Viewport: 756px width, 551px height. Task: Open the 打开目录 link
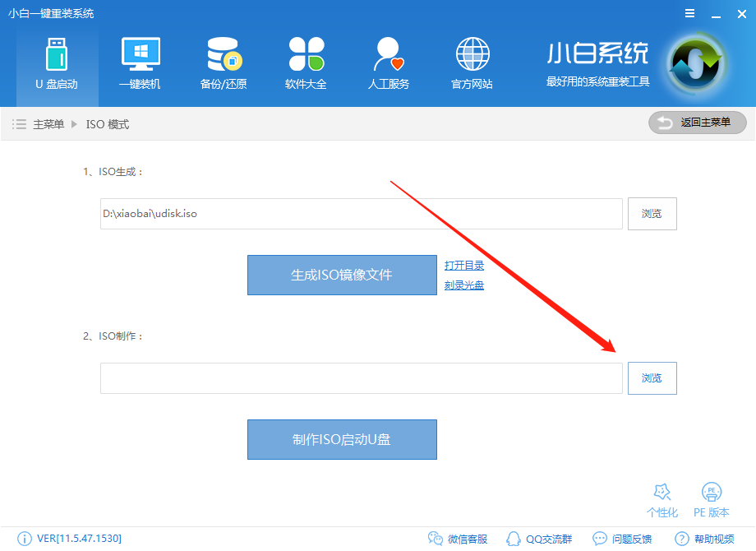pyautogui.click(x=464, y=265)
